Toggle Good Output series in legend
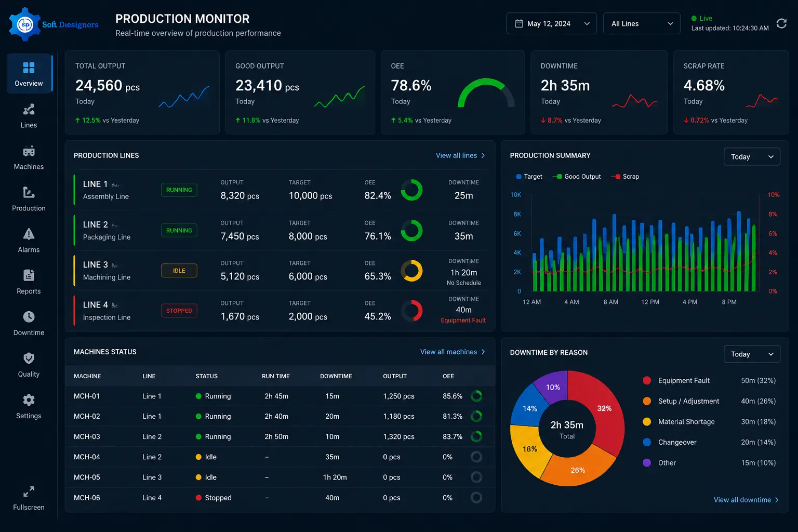 (x=576, y=177)
